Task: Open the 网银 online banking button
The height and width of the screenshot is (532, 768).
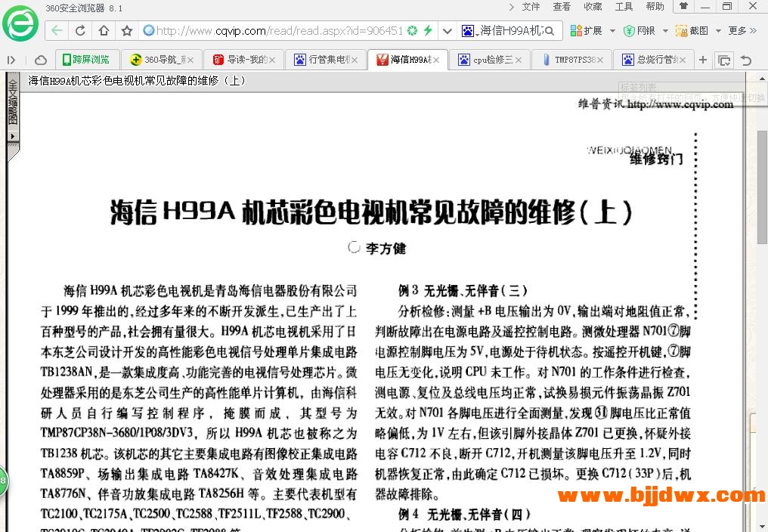Action: pos(639,31)
